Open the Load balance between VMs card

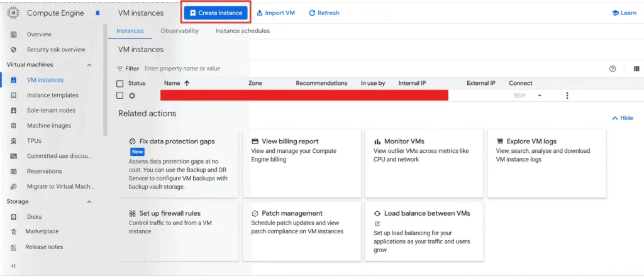pos(424,231)
